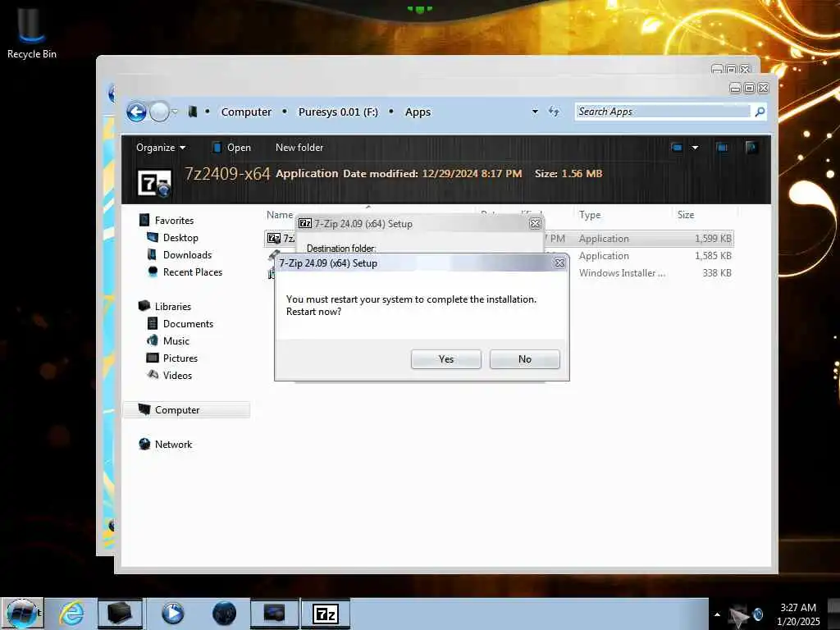The width and height of the screenshot is (840, 630).
Task: Click the 7z file icon in list
Action: (274, 239)
